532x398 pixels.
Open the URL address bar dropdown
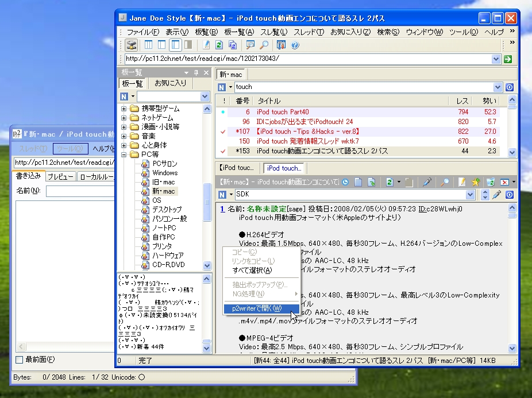tap(496, 59)
